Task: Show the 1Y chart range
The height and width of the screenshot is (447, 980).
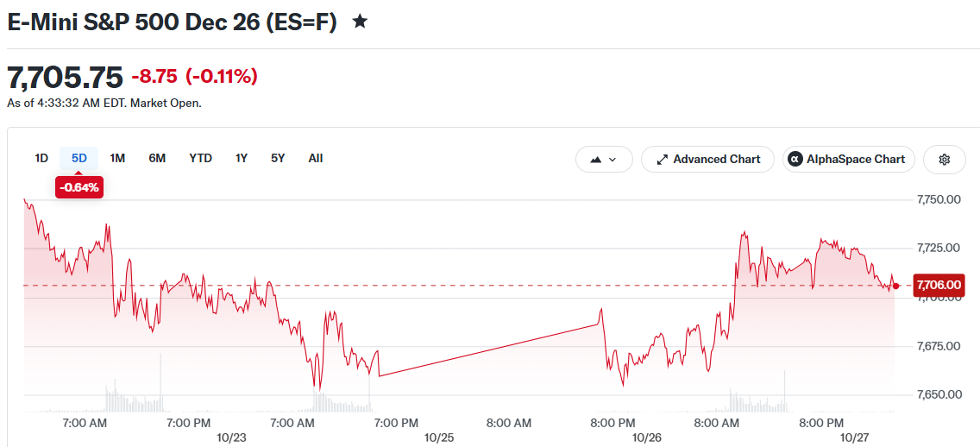Action: pos(242,158)
